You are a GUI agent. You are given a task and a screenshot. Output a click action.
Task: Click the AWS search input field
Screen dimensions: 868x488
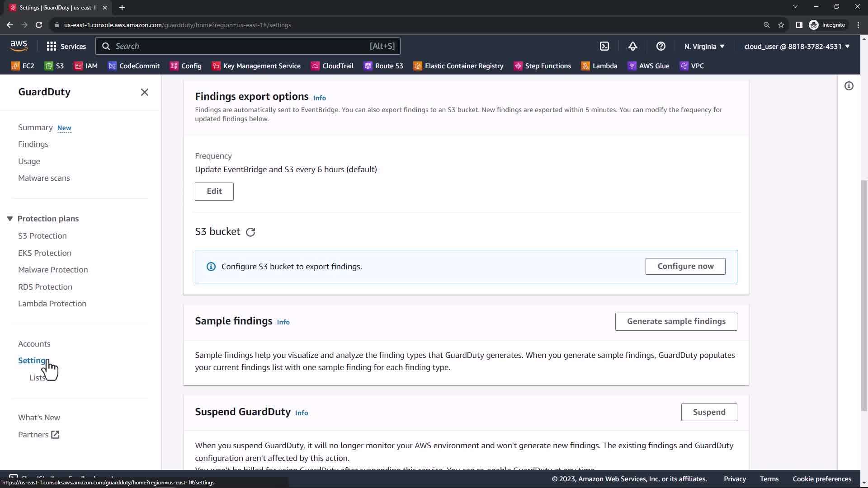[240, 46]
